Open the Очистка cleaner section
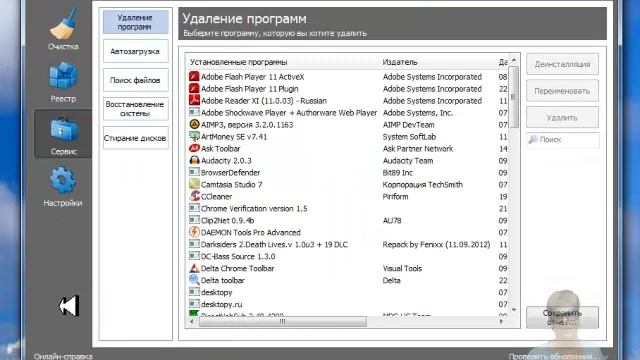 pos(63,28)
